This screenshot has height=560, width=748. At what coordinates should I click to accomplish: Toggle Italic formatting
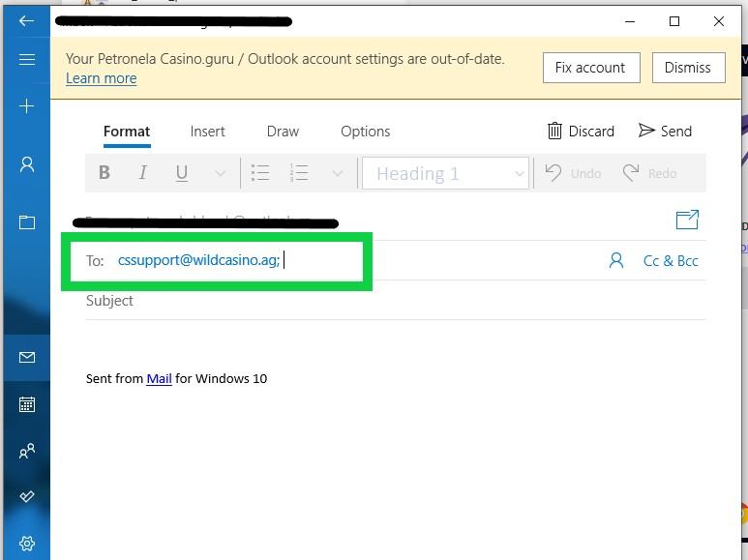coord(143,173)
